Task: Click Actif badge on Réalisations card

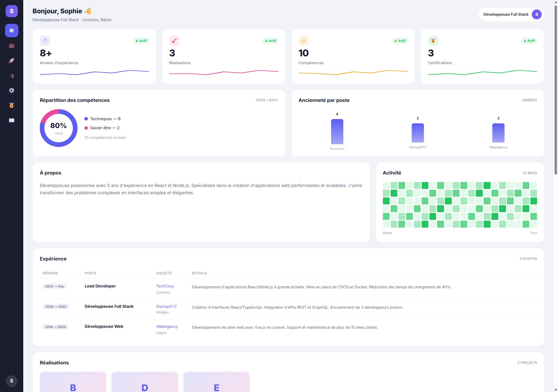Action: [x=270, y=41]
